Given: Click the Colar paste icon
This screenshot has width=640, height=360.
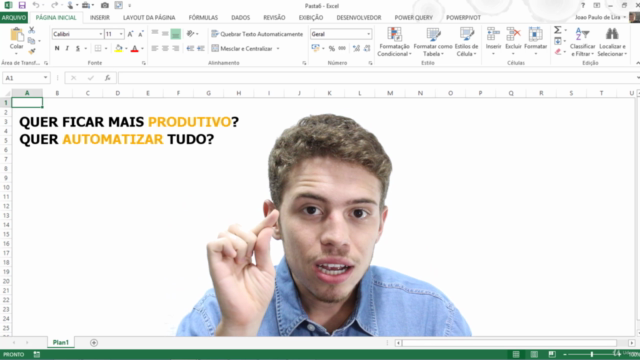Looking at the screenshot, I should coord(17,35).
